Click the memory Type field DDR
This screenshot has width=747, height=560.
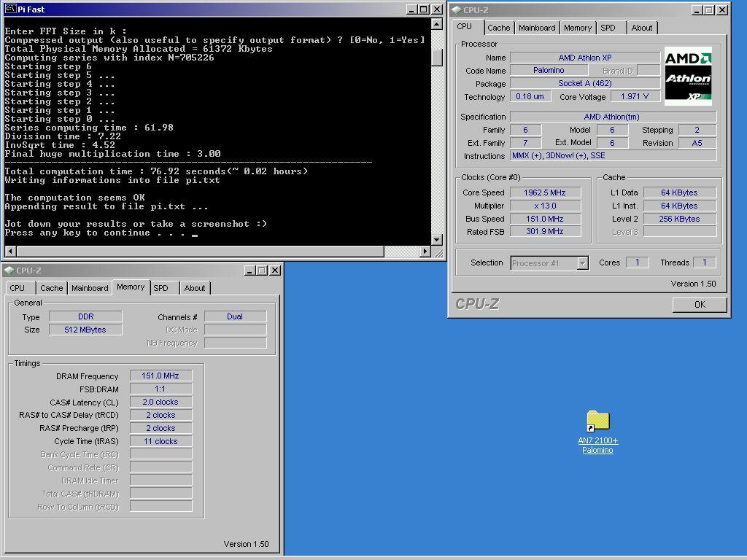coord(86,316)
